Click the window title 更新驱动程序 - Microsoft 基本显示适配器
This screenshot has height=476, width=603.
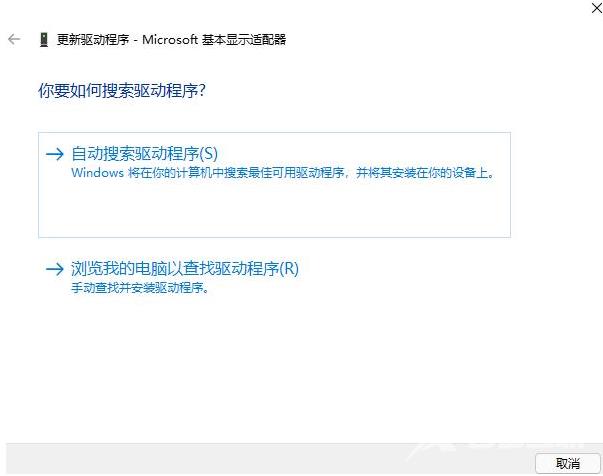pos(171,40)
